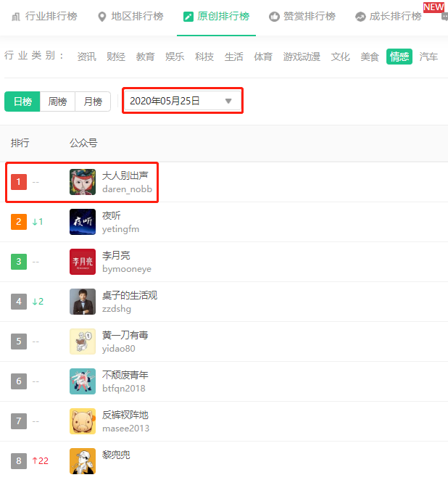The image size is (448, 480).
Task: Click the 行业排行榜 building chart icon
Action: coord(16,17)
